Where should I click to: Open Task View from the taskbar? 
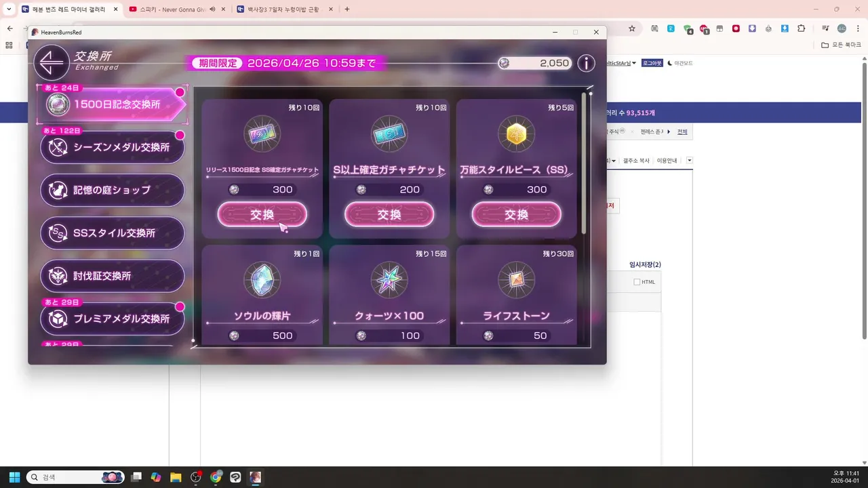tap(136, 477)
